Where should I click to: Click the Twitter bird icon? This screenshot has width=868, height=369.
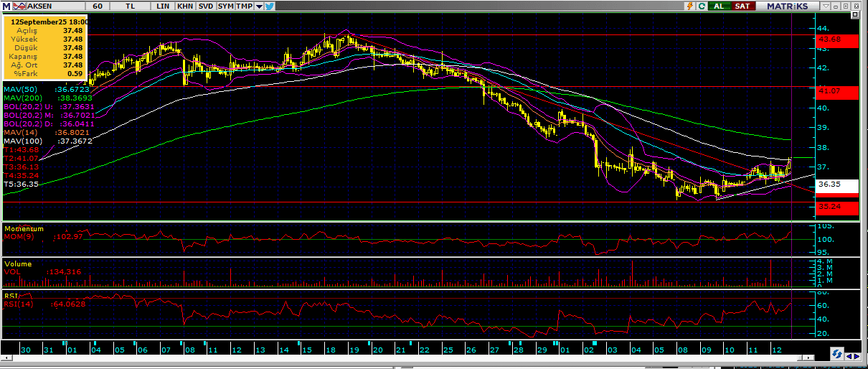(x=270, y=6)
